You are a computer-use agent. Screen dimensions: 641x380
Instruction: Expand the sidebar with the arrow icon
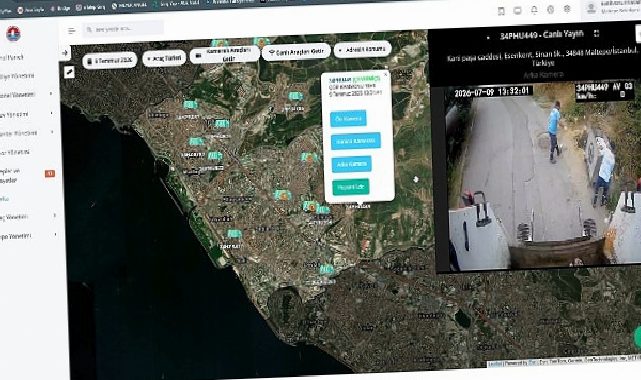point(65,53)
